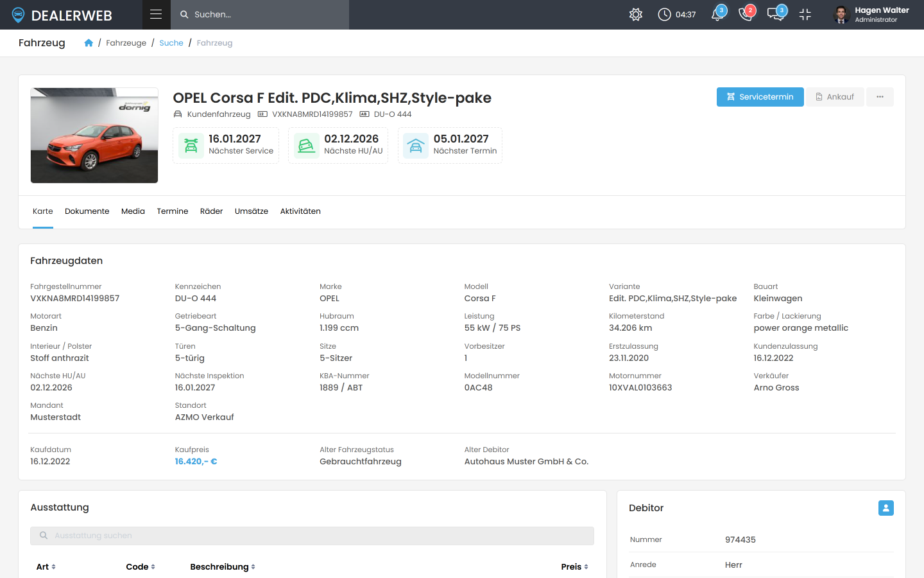
Task: Open the settings gear icon
Action: [x=636, y=15]
